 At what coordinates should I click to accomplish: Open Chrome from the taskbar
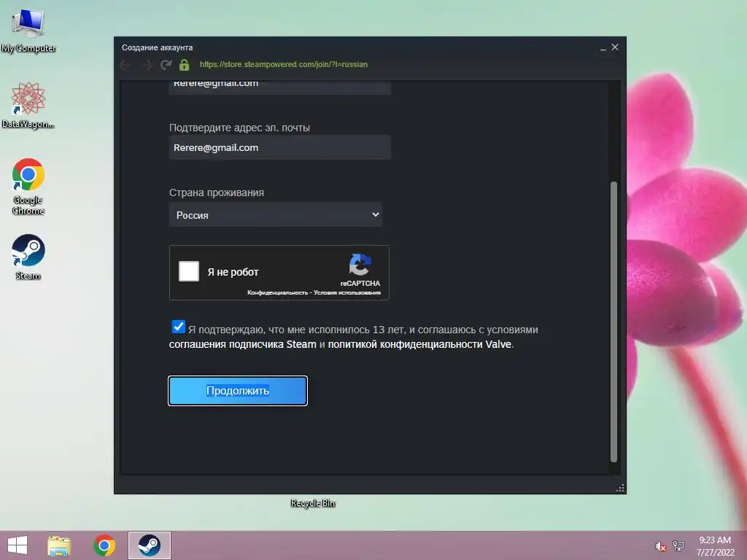point(104,545)
